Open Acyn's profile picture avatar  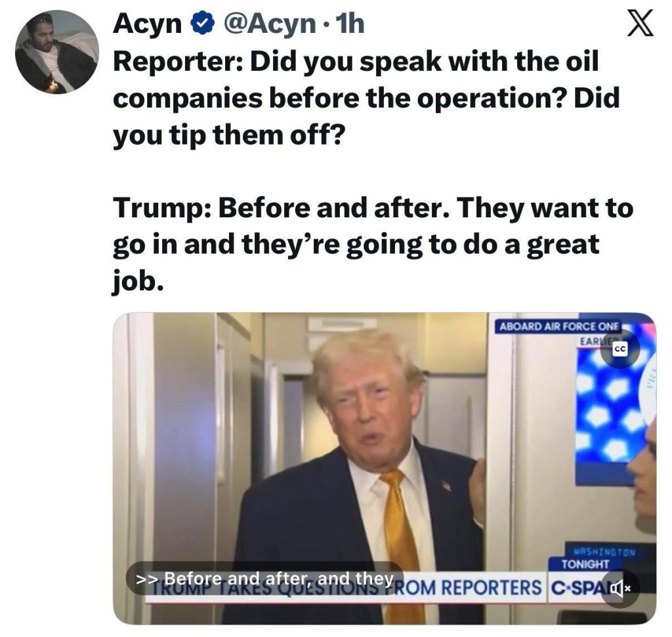tap(56, 52)
